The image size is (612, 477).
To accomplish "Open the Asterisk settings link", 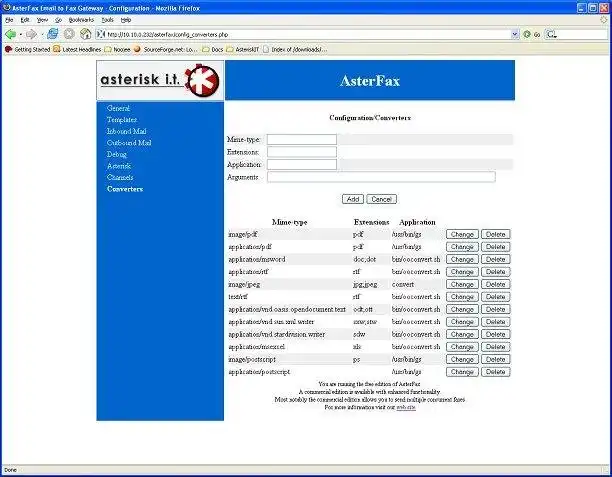I will 119,166.
